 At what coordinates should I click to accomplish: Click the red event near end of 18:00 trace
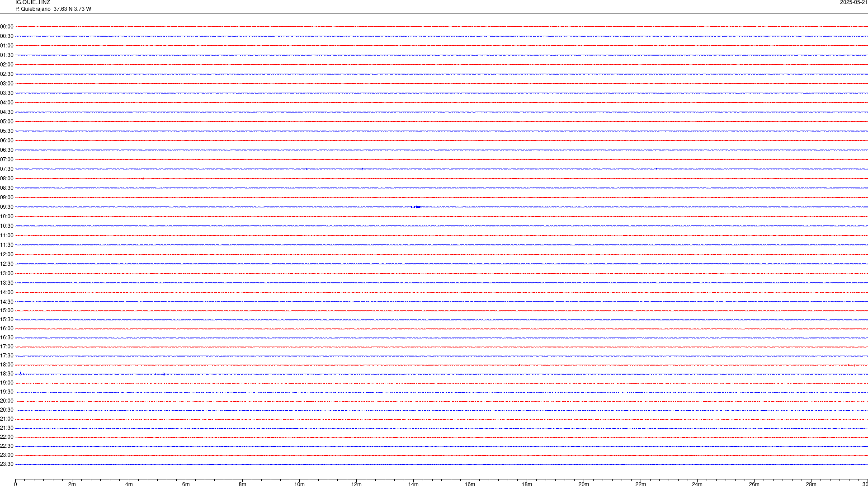847,365
